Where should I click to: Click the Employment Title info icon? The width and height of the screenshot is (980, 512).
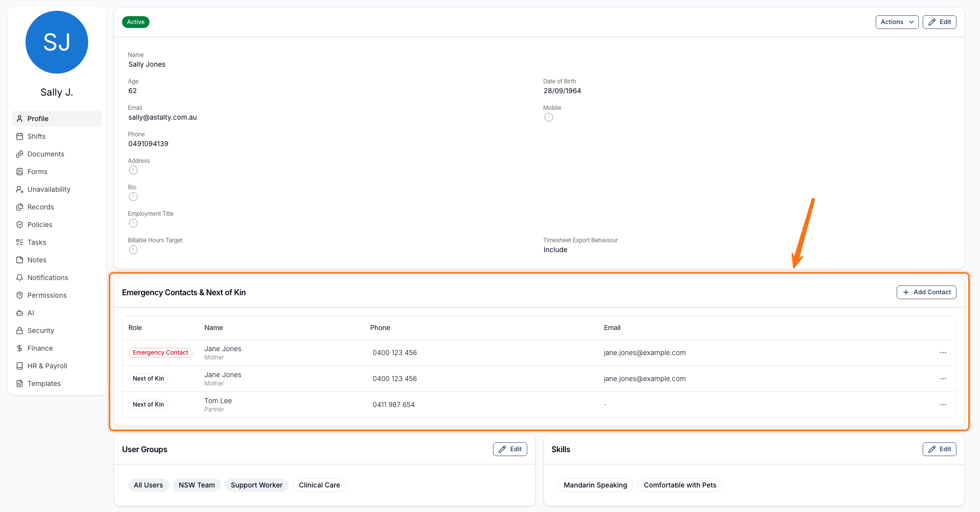pyautogui.click(x=133, y=223)
